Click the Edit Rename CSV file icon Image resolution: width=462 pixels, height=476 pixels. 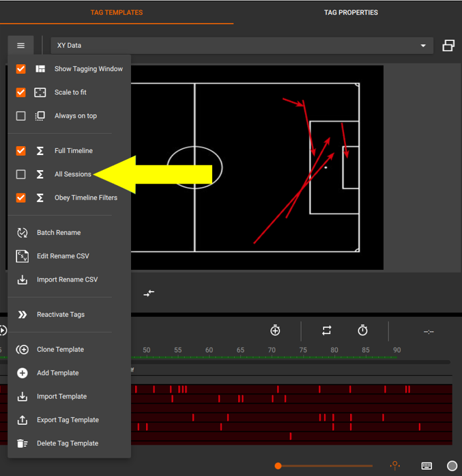(x=22, y=256)
